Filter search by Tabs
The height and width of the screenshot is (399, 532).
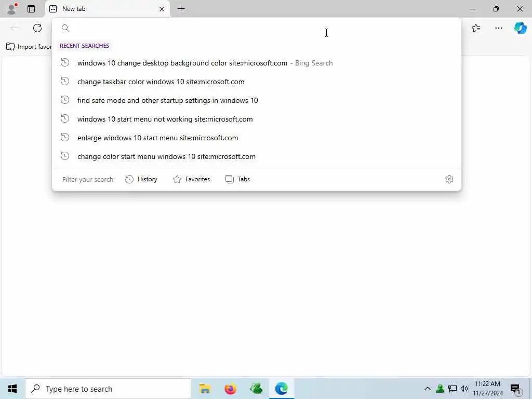[x=237, y=179]
